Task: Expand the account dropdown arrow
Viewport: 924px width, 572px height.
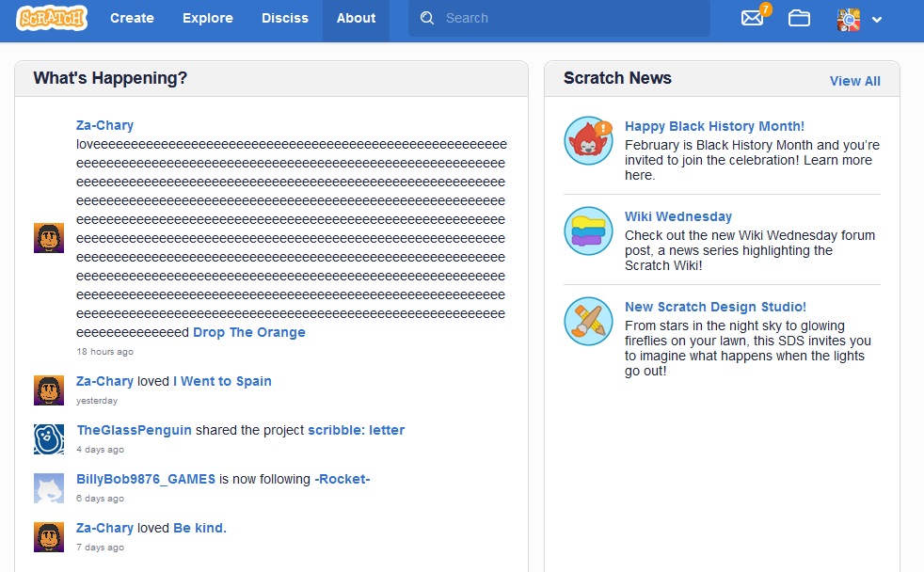Action: pyautogui.click(x=877, y=20)
